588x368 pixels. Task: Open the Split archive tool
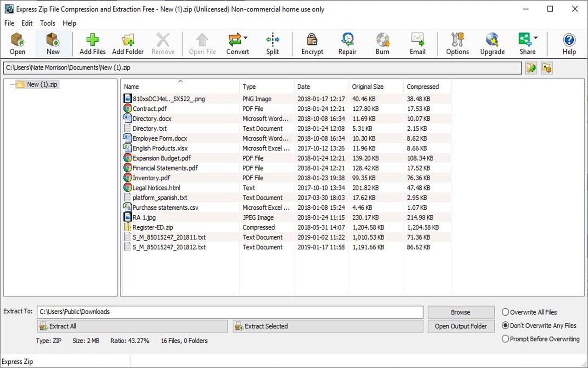click(x=272, y=44)
